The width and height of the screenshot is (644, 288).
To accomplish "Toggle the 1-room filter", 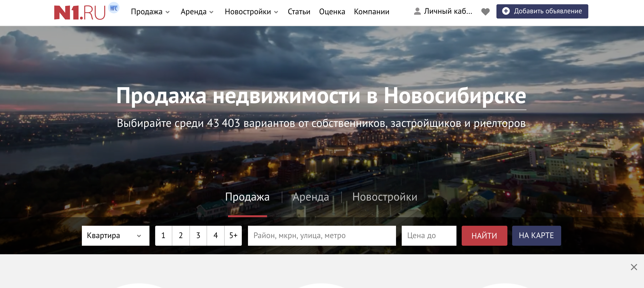I will 163,235.
